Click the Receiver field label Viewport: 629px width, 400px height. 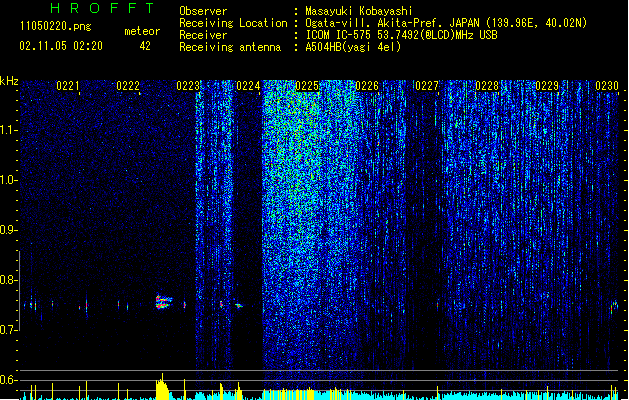tap(203, 35)
